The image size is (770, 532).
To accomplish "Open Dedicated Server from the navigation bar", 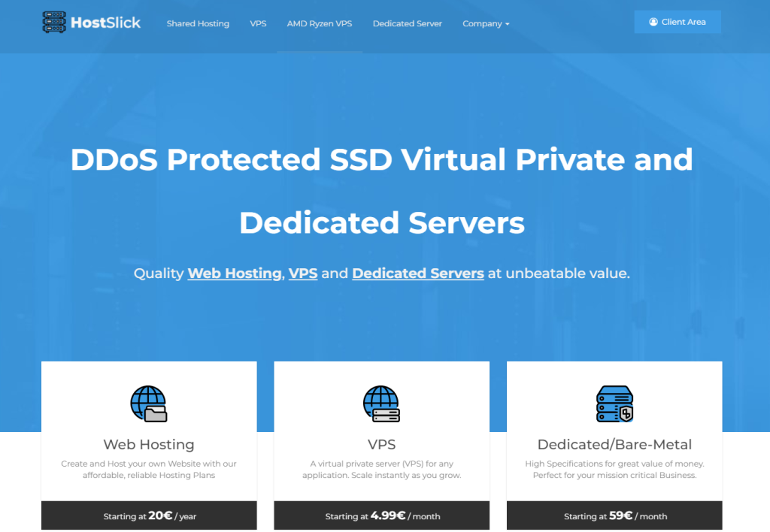I will [408, 24].
